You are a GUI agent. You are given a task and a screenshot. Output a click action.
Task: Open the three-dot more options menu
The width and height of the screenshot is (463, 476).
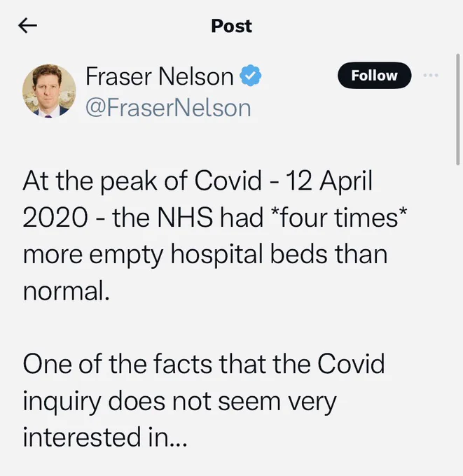click(x=431, y=76)
